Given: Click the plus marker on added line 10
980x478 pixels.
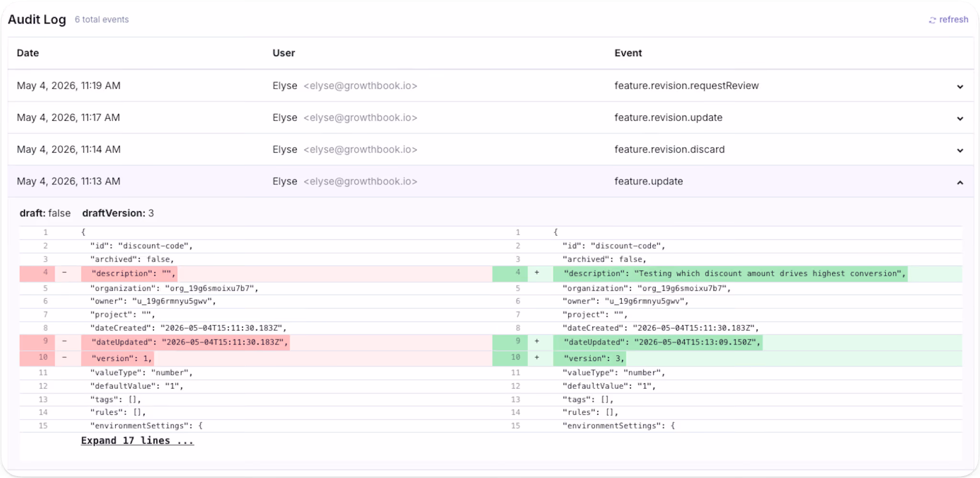Looking at the screenshot, I should pyautogui.click(x=537, y=357).
